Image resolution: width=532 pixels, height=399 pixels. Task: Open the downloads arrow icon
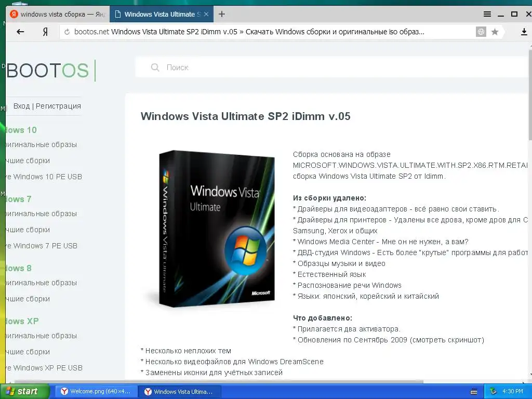pos(524,32)
